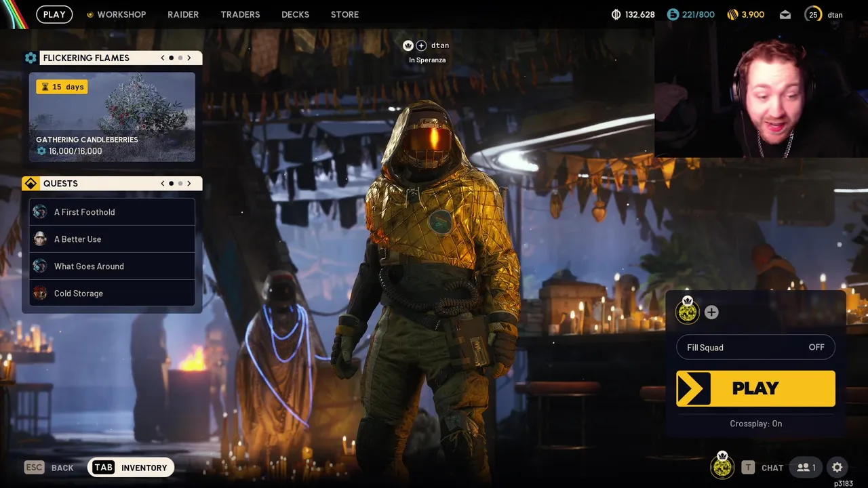Open the PLAY tab in top navigation
The height and width of the screenshot is (488, 868).
pos(54,14)
